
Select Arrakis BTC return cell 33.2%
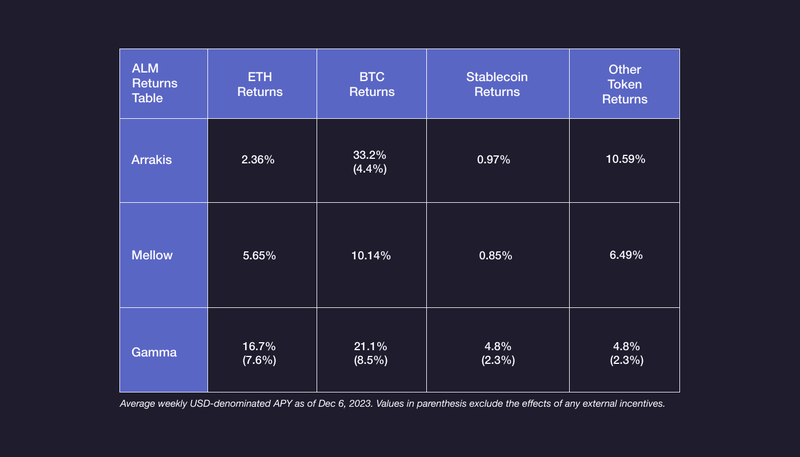pos(371,160)
